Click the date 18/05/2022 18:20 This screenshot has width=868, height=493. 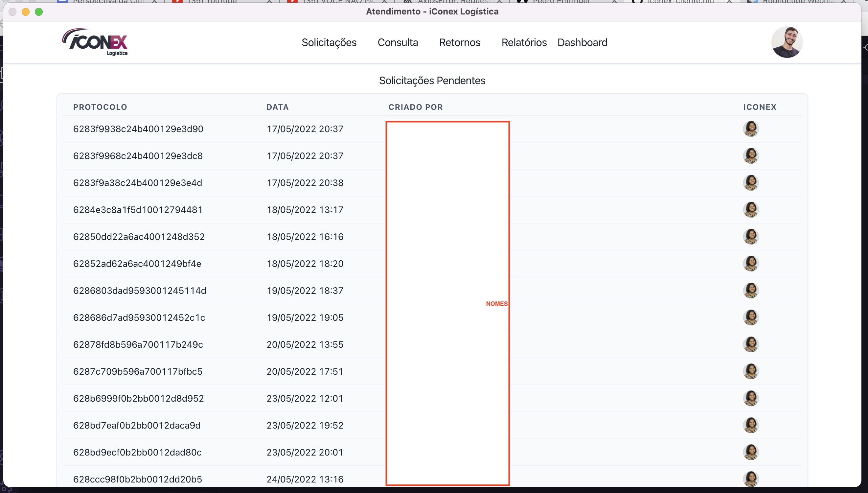(x=305, y=264)
